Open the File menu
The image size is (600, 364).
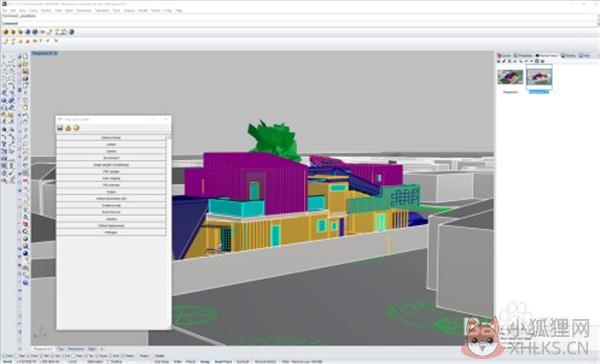tap(4, 11)
